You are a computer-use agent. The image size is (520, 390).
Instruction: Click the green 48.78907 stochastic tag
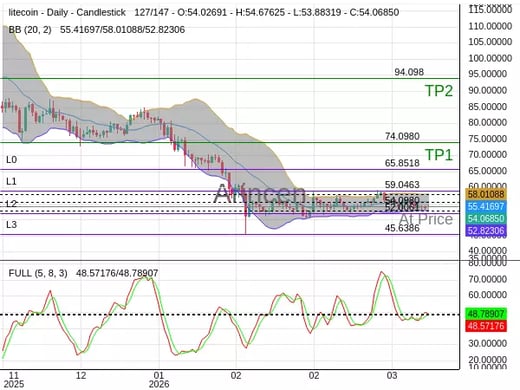click(x=487, y=314)
